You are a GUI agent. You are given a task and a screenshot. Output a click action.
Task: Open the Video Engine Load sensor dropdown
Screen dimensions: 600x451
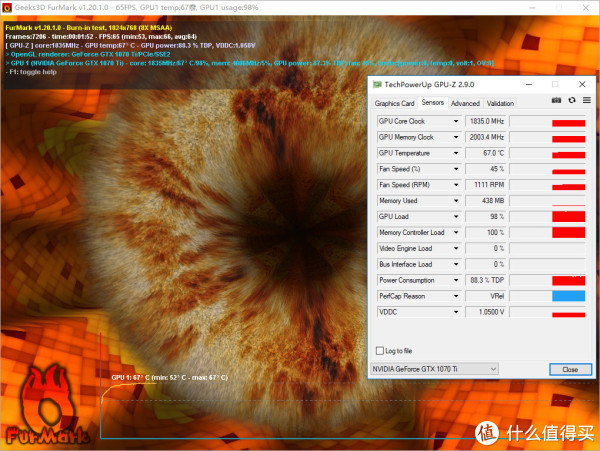456,248
